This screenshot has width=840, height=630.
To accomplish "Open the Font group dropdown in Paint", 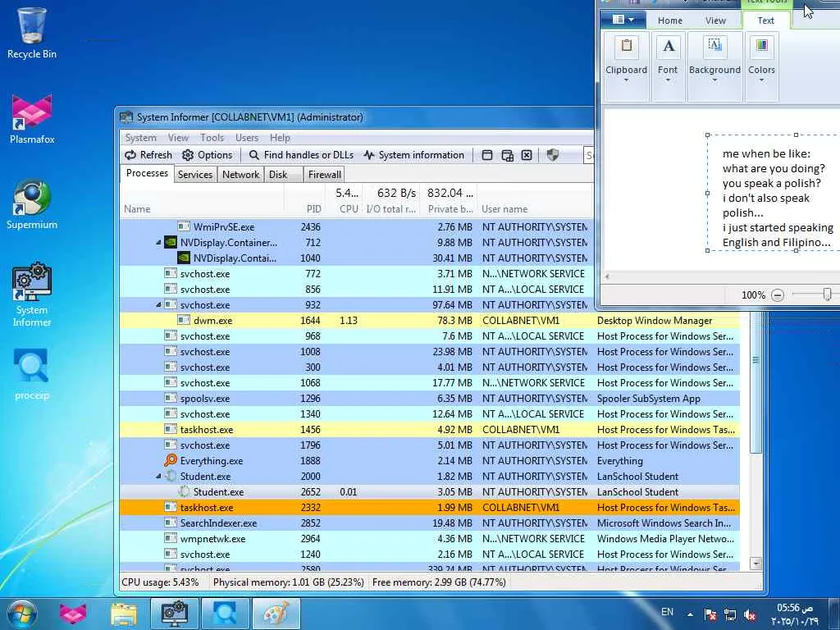I will (668, 66).
